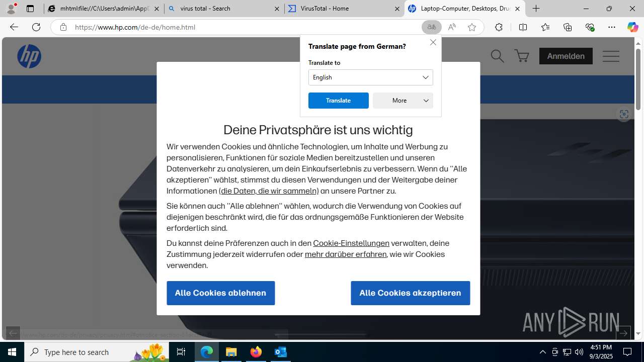This screenshot has width=644, height=362.
Task: Open the shopping cart icon
Action: coord(522,56)
